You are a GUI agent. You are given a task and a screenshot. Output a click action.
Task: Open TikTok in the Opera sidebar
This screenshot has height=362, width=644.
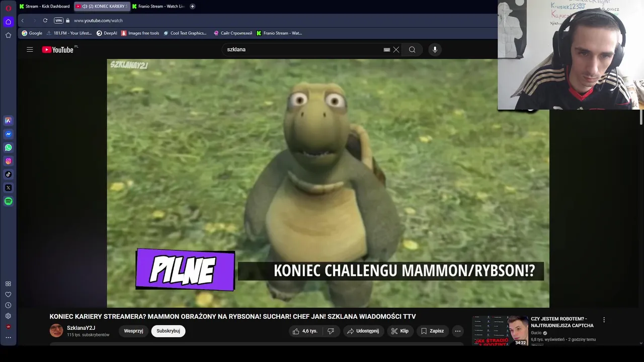pyautogui.click(x=9, y=174)
